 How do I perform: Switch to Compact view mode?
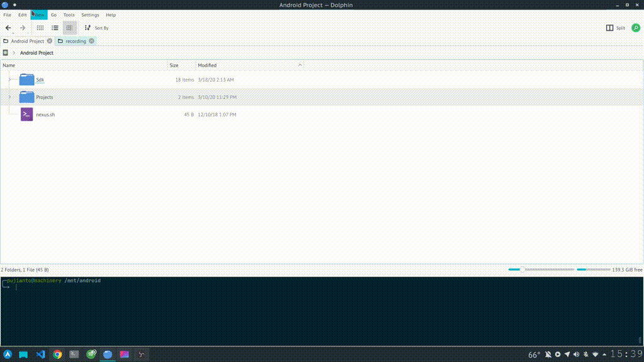[x=55, y=28]
